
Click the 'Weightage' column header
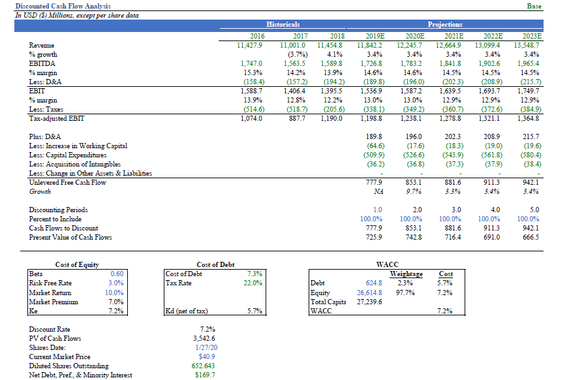[x=406, y=274]
